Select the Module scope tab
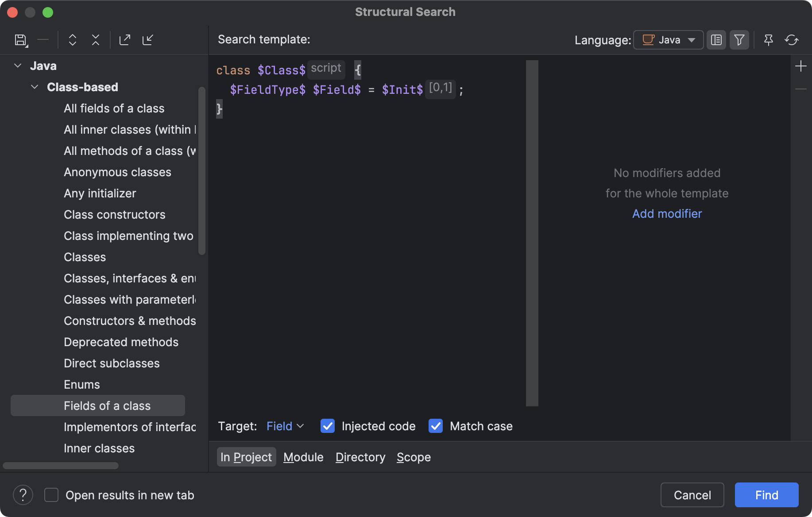812x517 pixels. pyautogui.click(x=303, y=457)
